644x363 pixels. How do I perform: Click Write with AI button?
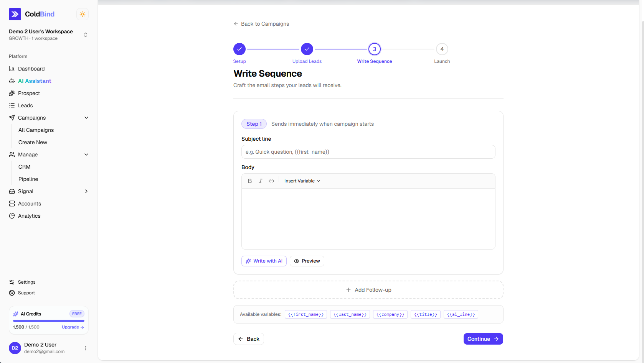click(264, 261)
